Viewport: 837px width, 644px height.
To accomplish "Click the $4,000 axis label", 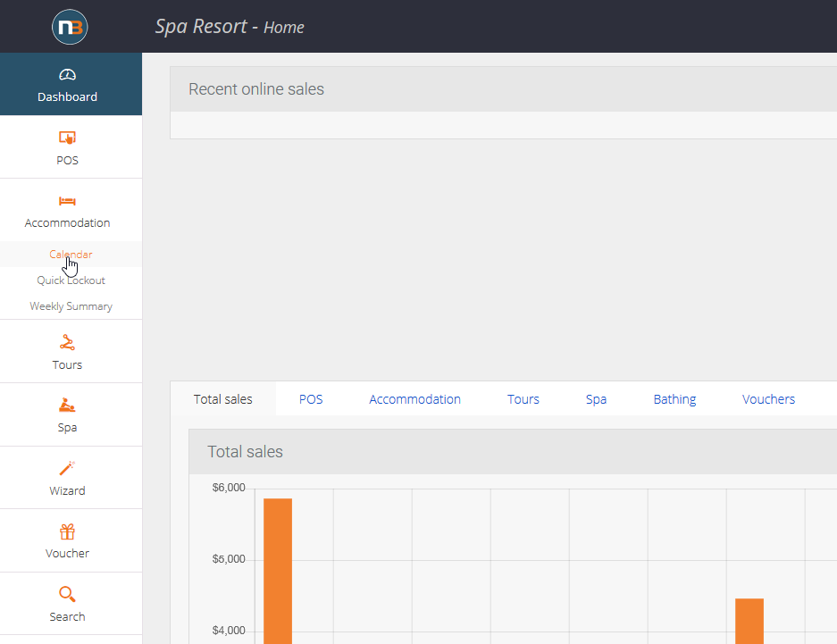I will [229, 631].
